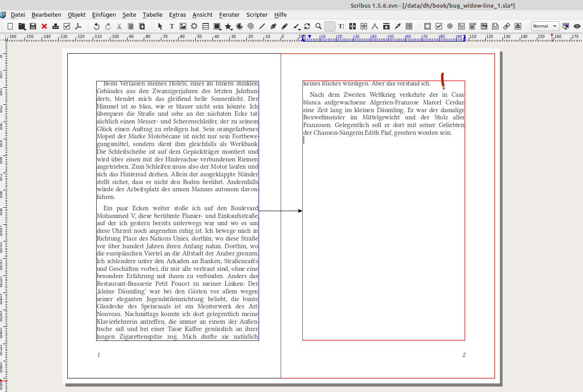Open the Scripter menu
This screenshot has height=392, width=583.
(257, 15)
